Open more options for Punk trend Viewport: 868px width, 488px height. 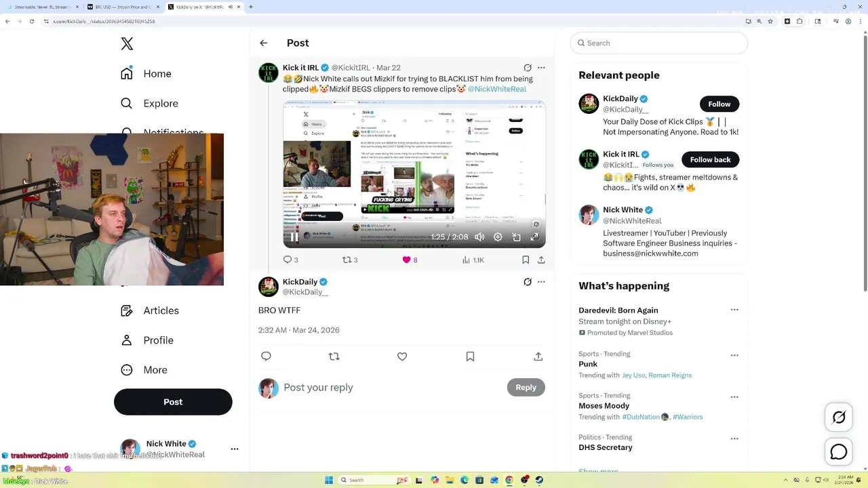tap(734, 355)
